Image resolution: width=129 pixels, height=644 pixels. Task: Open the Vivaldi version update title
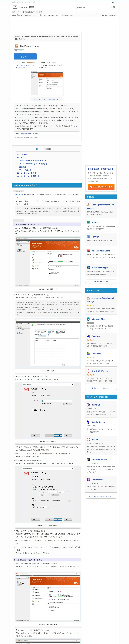tap(95, 440)
